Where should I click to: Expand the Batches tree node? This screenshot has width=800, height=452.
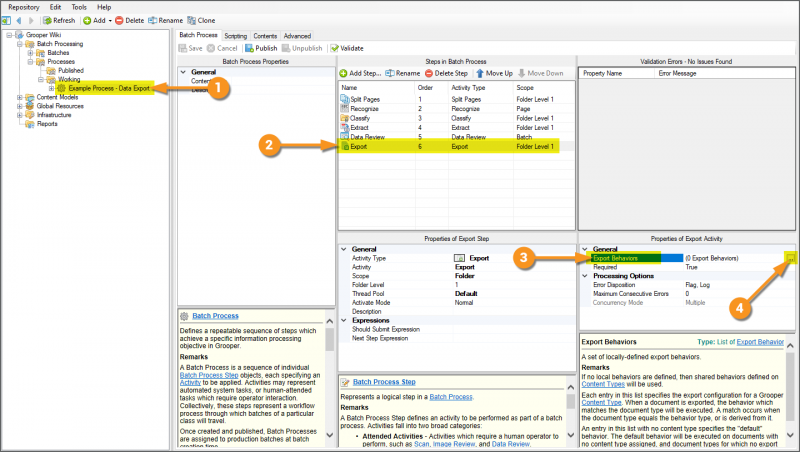coord(30,53)
